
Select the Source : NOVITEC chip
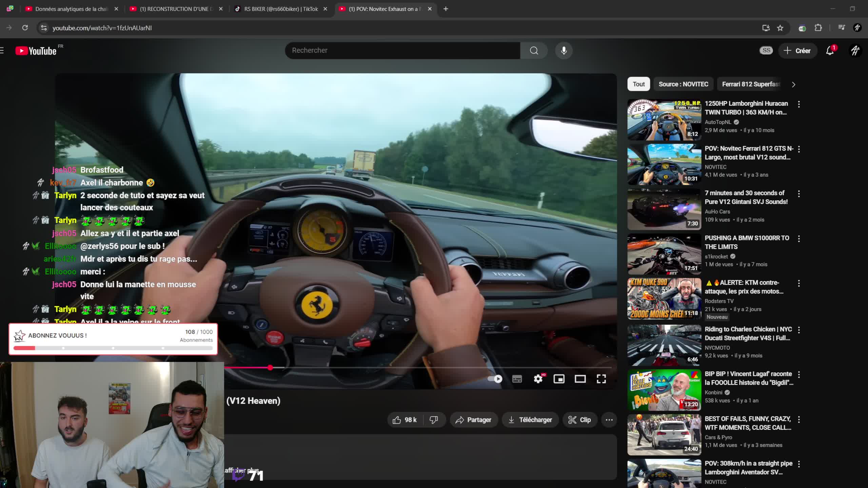tap(683, 84)
